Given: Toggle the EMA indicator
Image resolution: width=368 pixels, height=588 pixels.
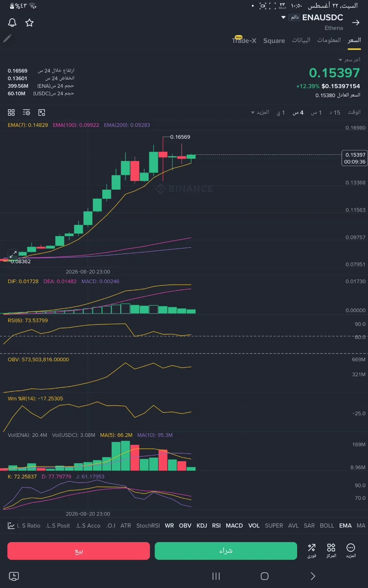Looking at the screenshot, I should (346, 526).
